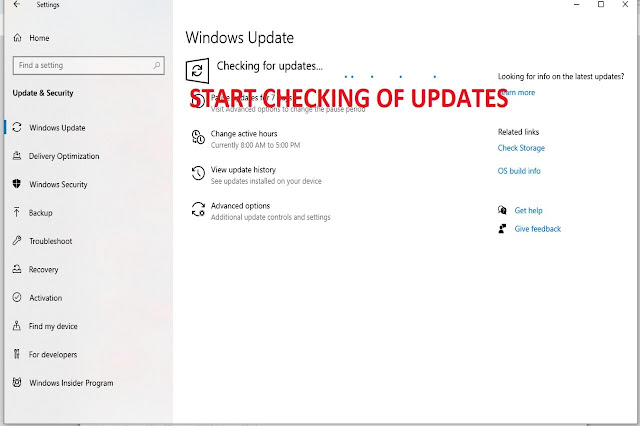This screenshot has height=426, width=640.
Task: Click the Backup upload arrow icon
Action: point(17,212)
